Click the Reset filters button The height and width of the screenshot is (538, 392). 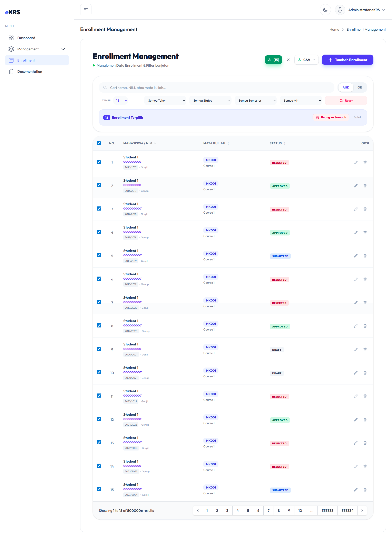coord(346,101)
